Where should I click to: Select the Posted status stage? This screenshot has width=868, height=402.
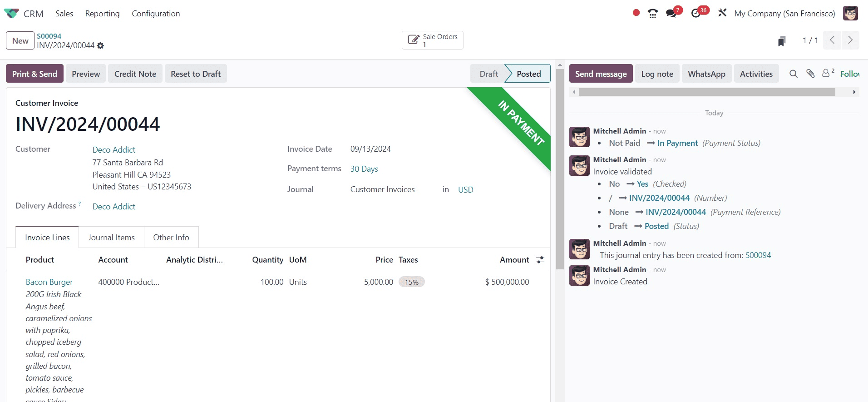click(x=528, y=74)
